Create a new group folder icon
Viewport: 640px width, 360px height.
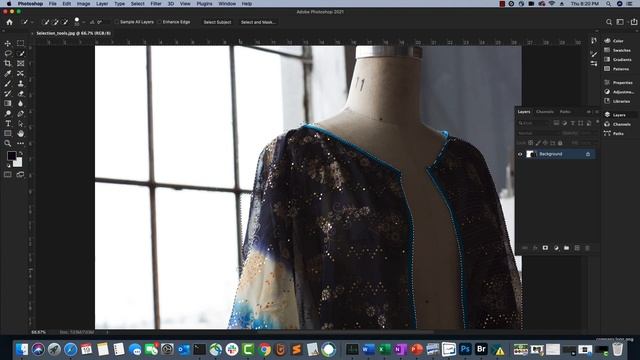click(x=567, y=248)
